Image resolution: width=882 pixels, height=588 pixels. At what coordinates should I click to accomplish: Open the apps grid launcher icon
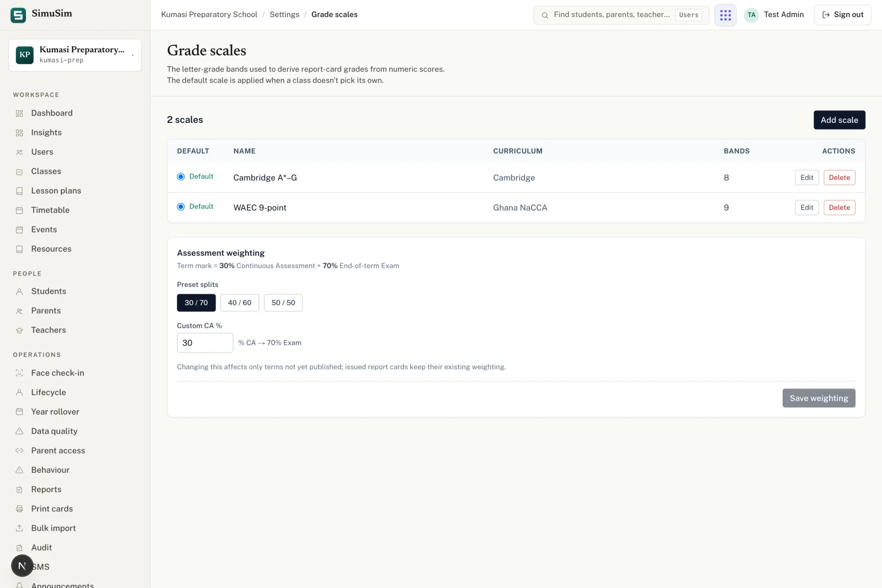725,15
